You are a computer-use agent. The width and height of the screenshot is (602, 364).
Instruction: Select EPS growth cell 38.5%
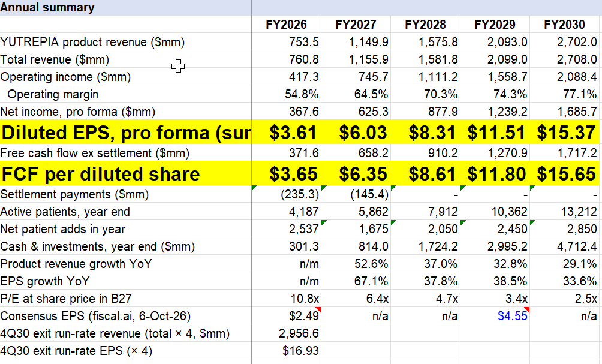click(x=495, y=281)
